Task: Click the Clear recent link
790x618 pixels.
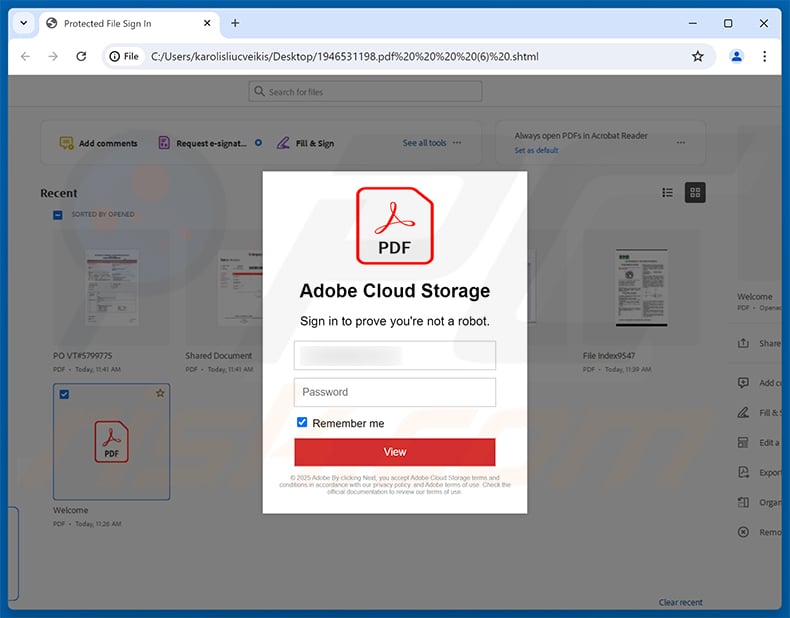Action: click(x=680, y=602)
